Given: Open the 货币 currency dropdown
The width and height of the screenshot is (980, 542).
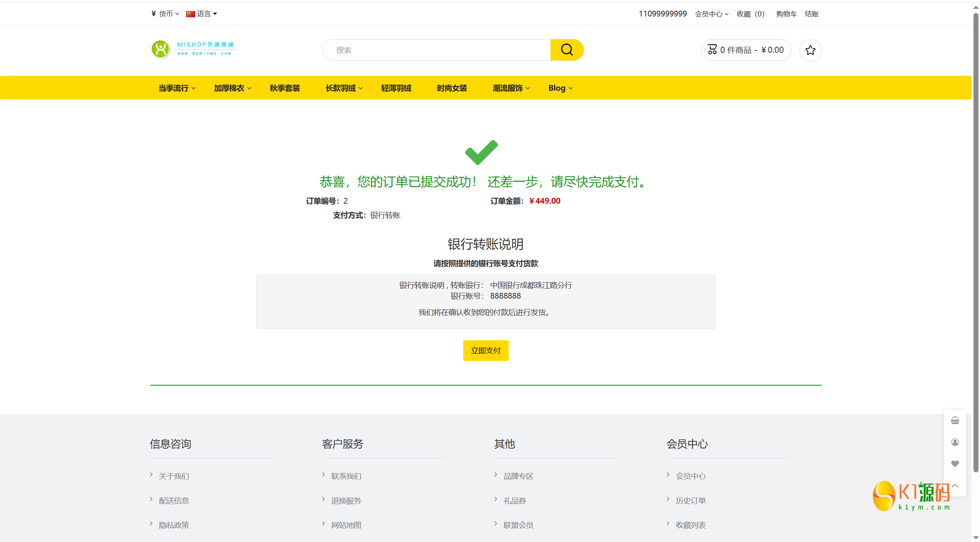Looking at the screenshot, I should [x=165, y=14].
